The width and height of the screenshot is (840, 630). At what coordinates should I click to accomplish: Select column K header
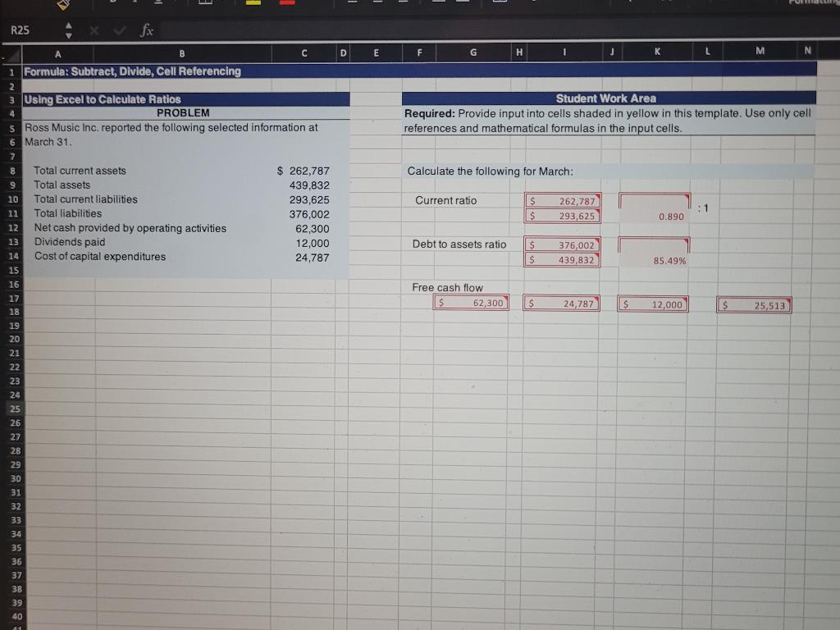pos(657,52)
